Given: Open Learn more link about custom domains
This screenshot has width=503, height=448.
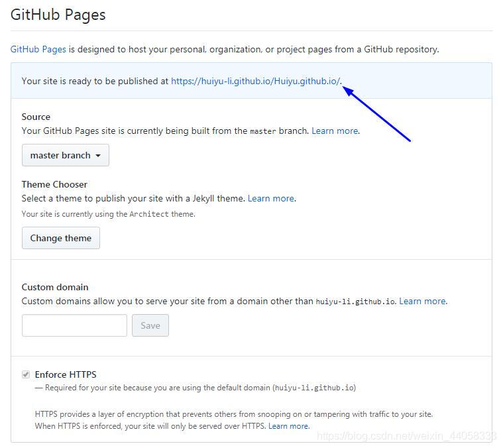Looking at the screenshot, I should coord(422,301).
